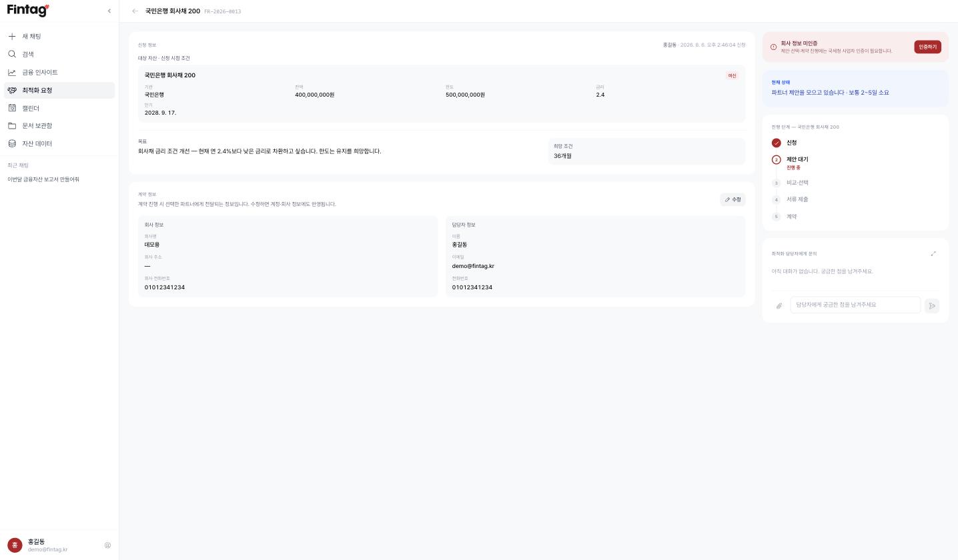Click the red 홍 user avatar

pyautogui.click(x=15, y=545)
